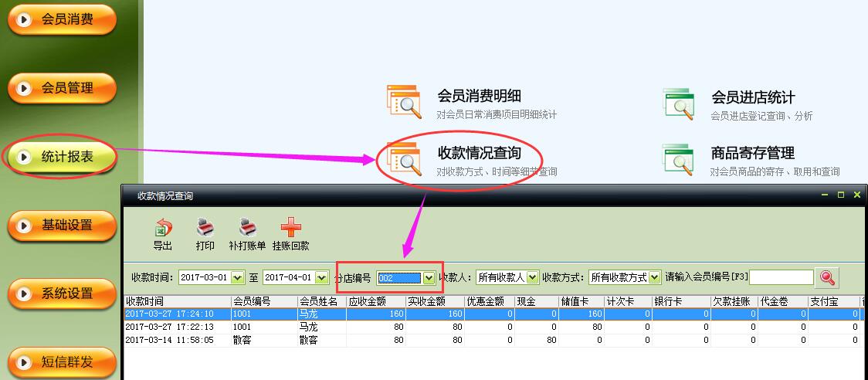The height and width of the screenshot is (380, 868).
Task: Click the 代金卷 column header
Action: [x=783, y=301]
